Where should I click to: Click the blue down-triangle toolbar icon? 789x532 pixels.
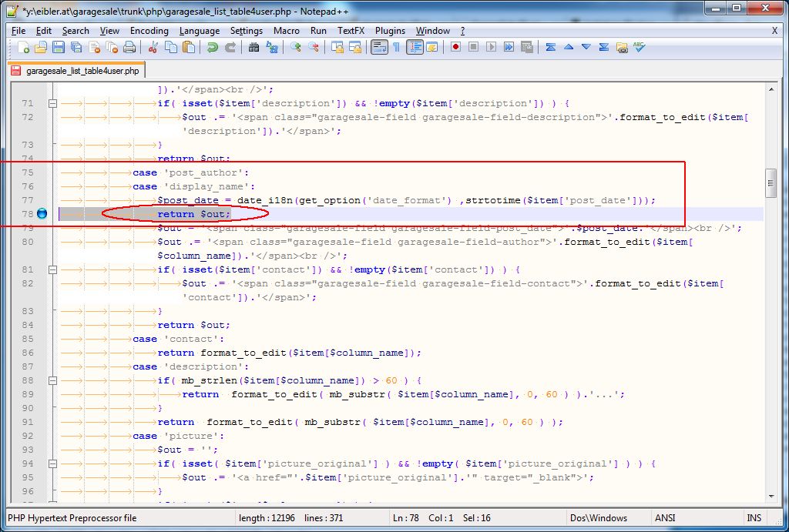586,47
